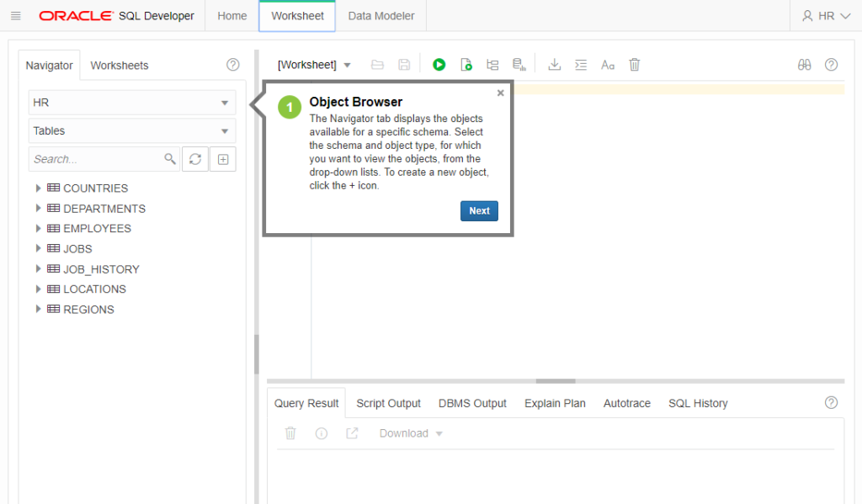Click the binoculars tour icon
Image resolution: width=862 pixels, height=504 pixels.
pyautogui.click(x=804, y=65)
